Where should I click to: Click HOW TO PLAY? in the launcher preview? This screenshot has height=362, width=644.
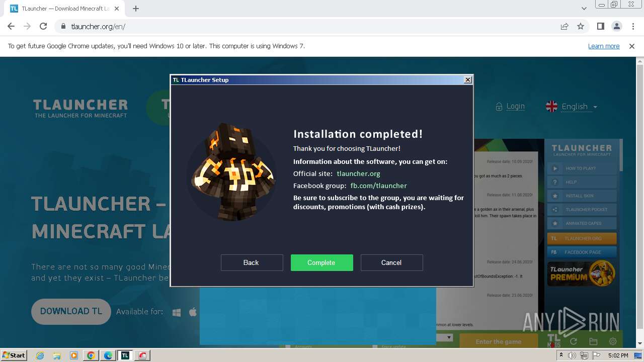[582, 168]
